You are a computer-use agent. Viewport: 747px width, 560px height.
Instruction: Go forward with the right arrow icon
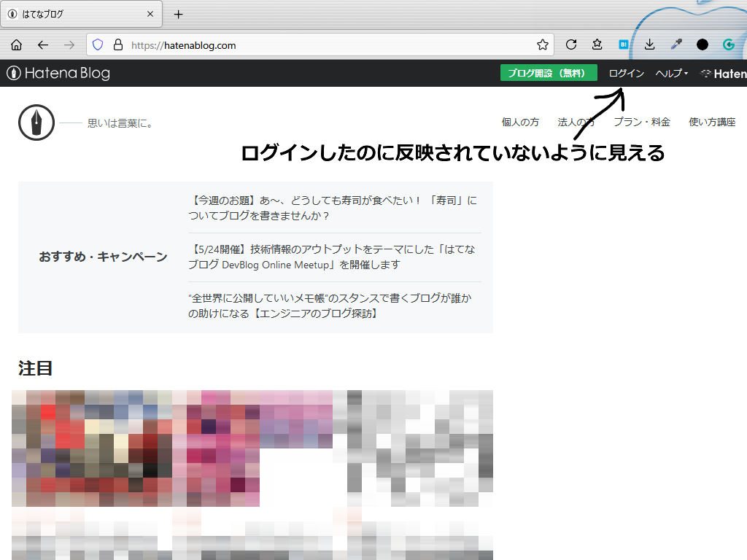[69, 45]
